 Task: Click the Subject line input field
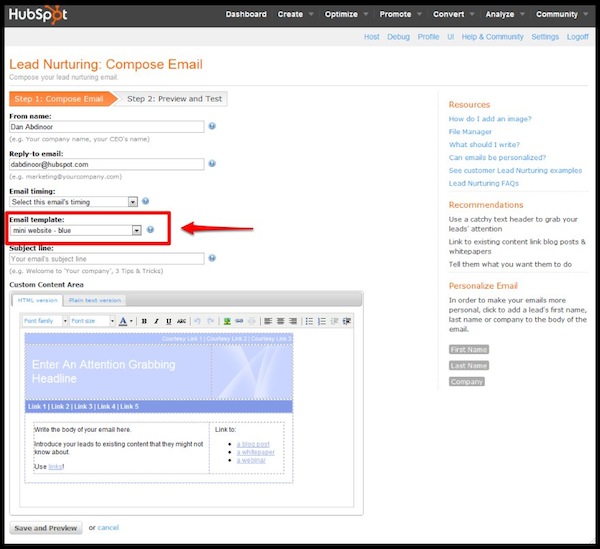click(107, 259)
